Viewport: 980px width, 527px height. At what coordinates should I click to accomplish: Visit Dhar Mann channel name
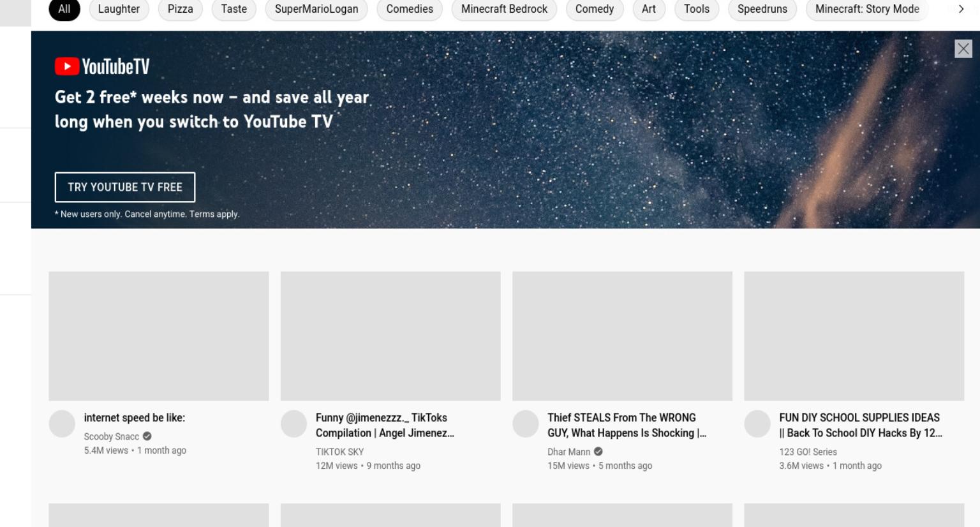[568, 452]
